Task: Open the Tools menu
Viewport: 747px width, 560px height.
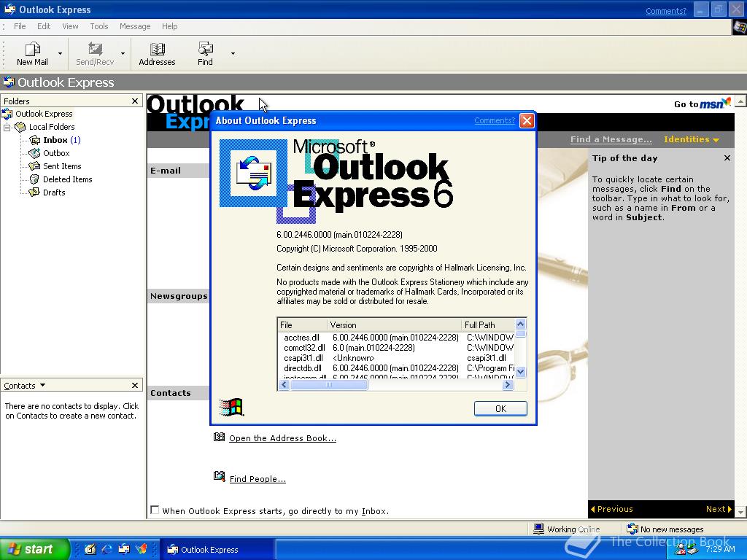Action: tap(99, 26)
